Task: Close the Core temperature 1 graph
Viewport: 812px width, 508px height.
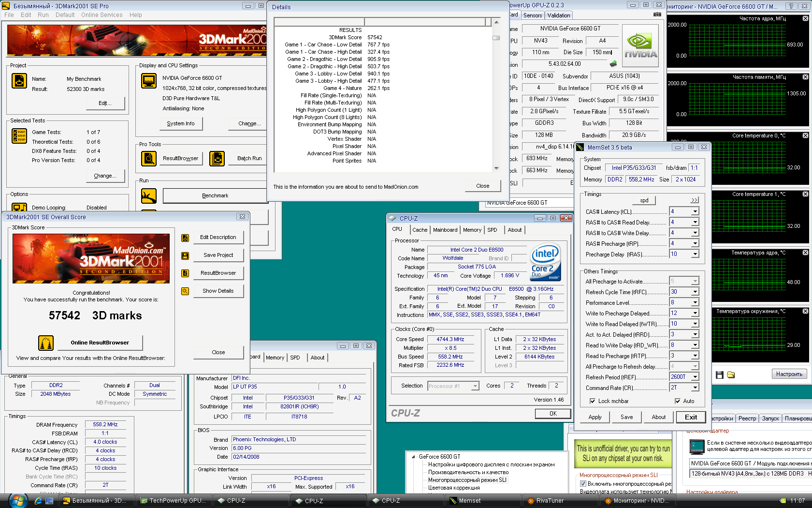Action: point(805,194)
